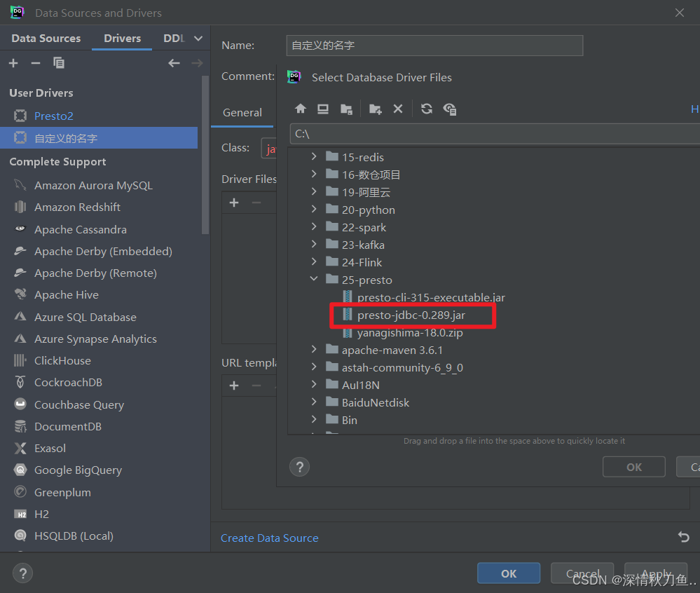Viewport: 700px width, 593px height.
Task: Switch to Data Sources tab
Action: coord(46,39)
